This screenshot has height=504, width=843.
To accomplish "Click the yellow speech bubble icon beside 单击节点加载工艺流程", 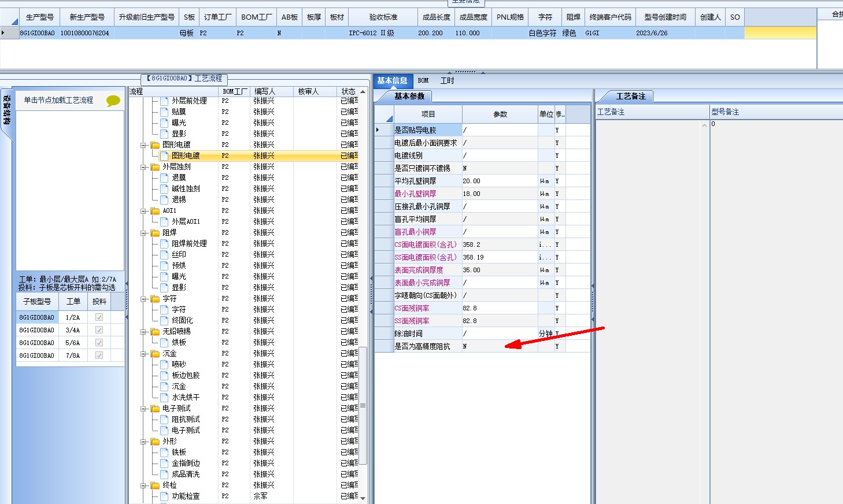I will [x=113, y=101].
